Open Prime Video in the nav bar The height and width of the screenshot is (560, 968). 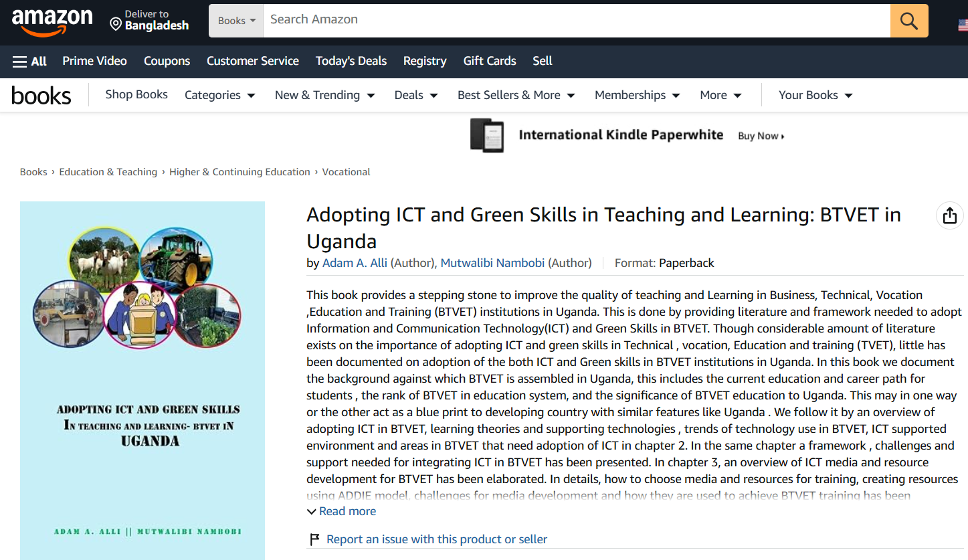click(x=94, y=61)
